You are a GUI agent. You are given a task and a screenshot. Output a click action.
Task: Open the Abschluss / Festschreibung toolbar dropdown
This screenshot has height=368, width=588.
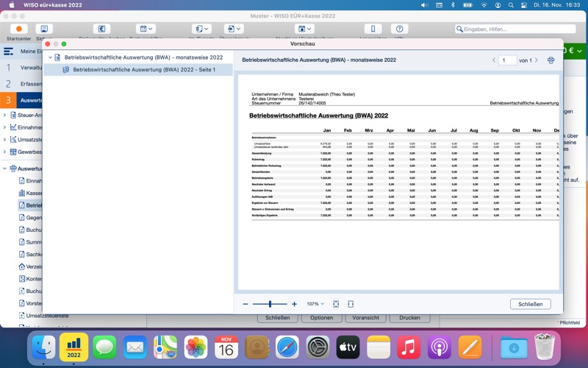pyautogui.click(x=304, y=29)
